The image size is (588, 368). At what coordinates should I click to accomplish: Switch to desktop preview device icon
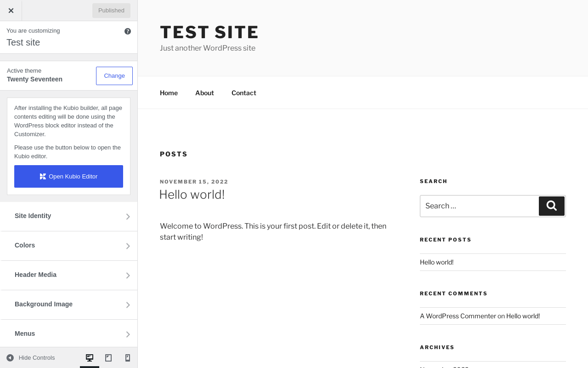90,358
